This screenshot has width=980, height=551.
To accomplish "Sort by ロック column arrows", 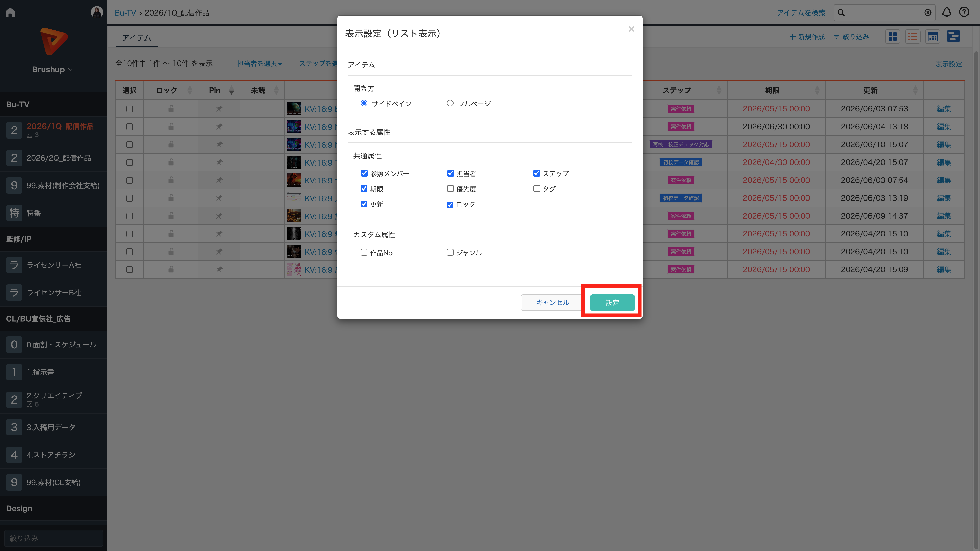I will 190,91.
